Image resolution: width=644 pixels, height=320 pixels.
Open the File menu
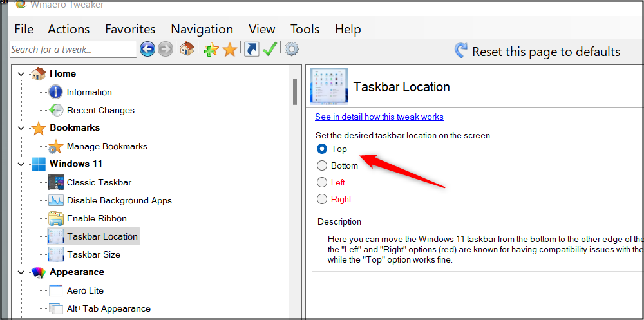pos(24,29)
